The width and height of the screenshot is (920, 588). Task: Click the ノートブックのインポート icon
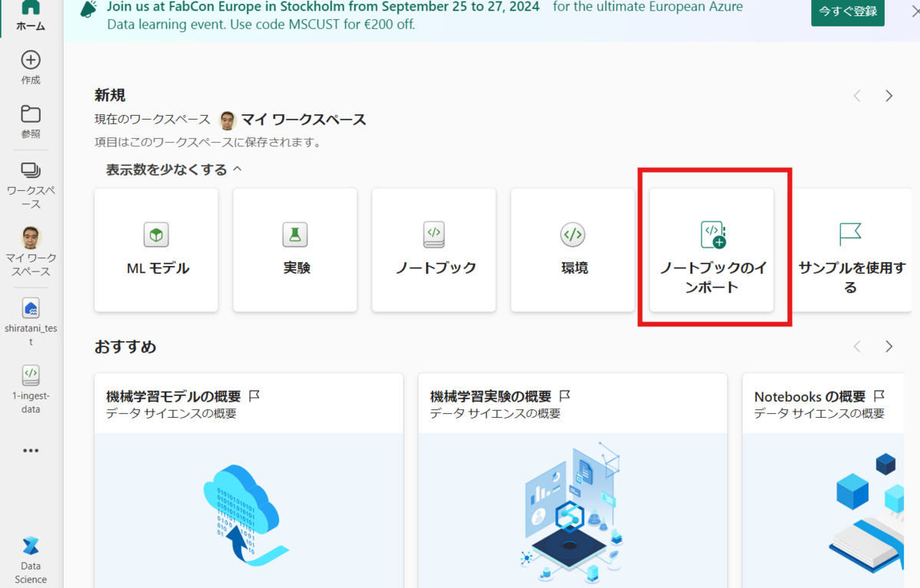[713, 235]
